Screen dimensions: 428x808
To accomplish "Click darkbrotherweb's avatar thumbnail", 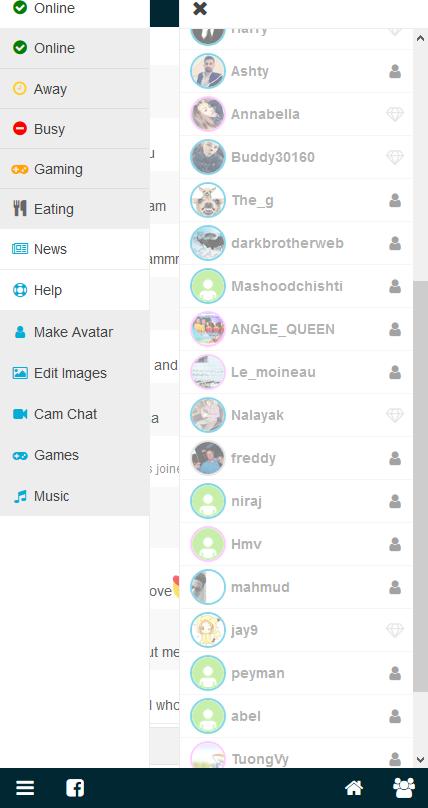I will (208, 243).
